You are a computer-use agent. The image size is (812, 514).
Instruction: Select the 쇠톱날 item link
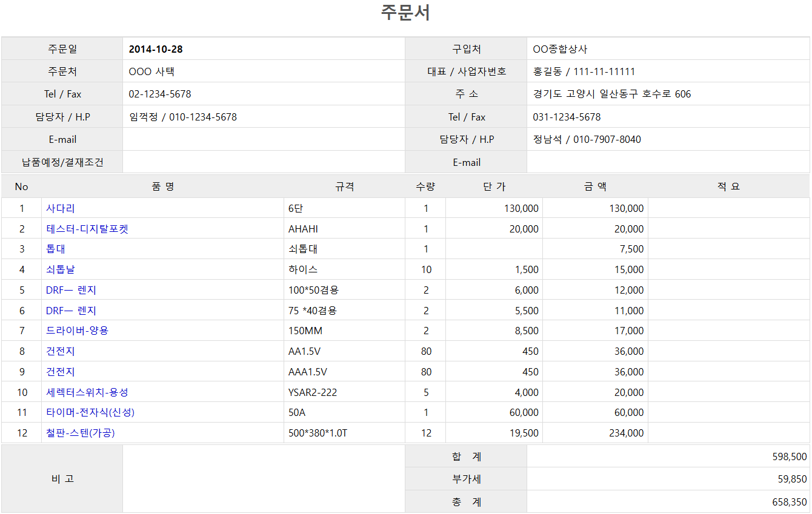click(61, 269)
